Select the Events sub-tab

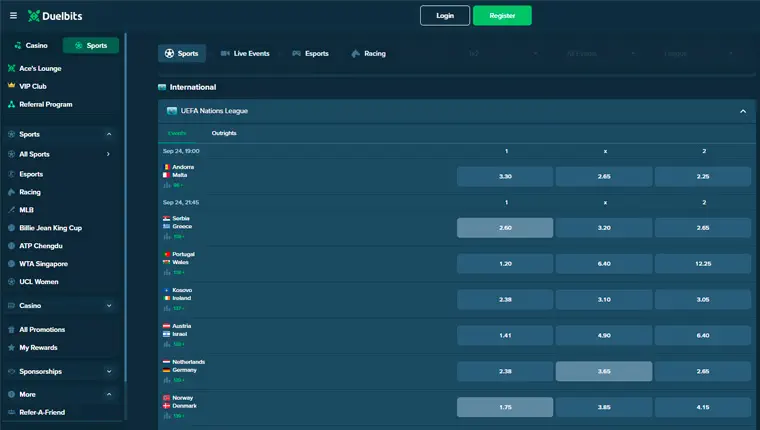(x=177, y=133)
